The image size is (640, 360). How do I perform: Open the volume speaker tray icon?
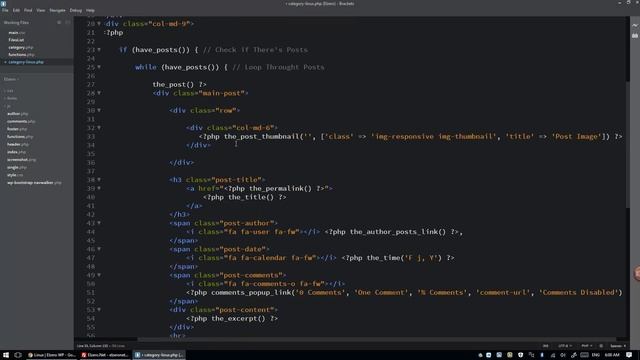click(x=563, y=355)
